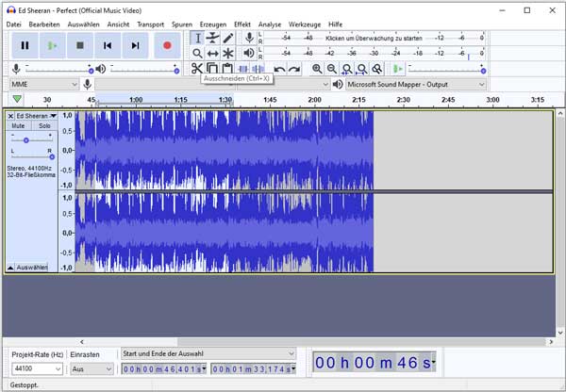The image size is (566, 392).
Task: Click the green timeline playhead triangle
Action: (x=17, y=99)
